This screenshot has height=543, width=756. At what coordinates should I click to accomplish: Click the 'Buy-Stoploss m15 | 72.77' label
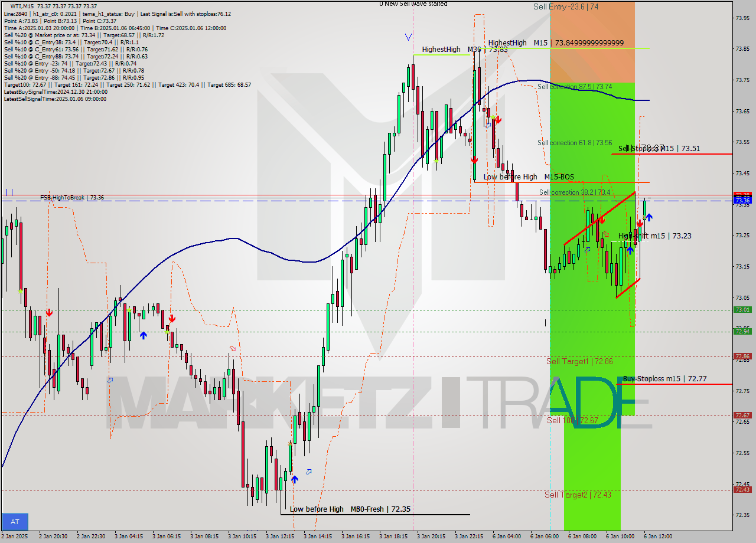[664, 378]
